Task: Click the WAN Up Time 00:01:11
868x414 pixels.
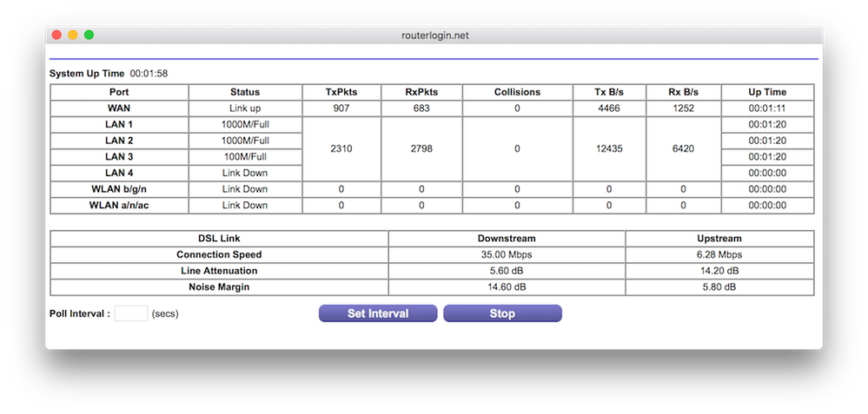Action: pos(767,108)
